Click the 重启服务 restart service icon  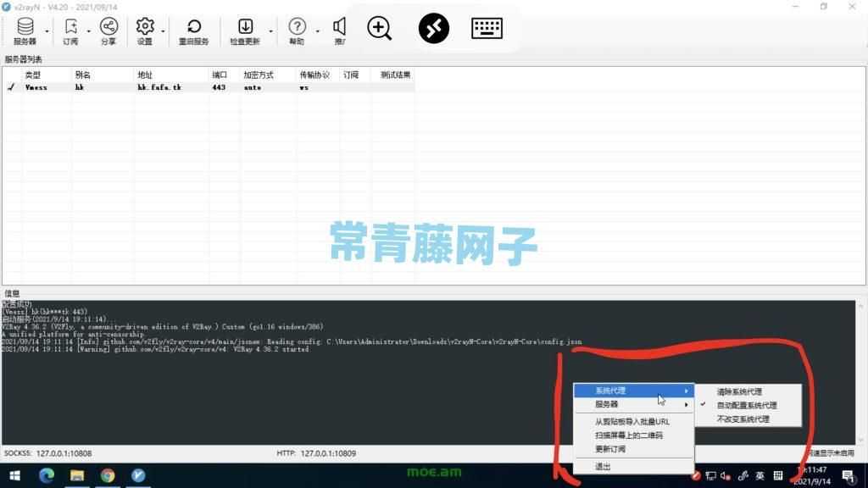click(195, 28)
